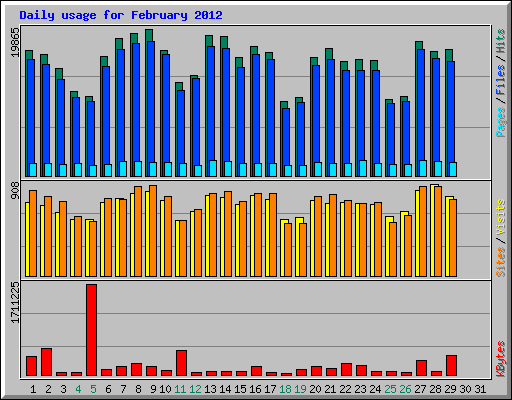The height and width of the screenshot is (400, 512).
Task: Click the red KBytes bar for day 29
Action: 451,365
